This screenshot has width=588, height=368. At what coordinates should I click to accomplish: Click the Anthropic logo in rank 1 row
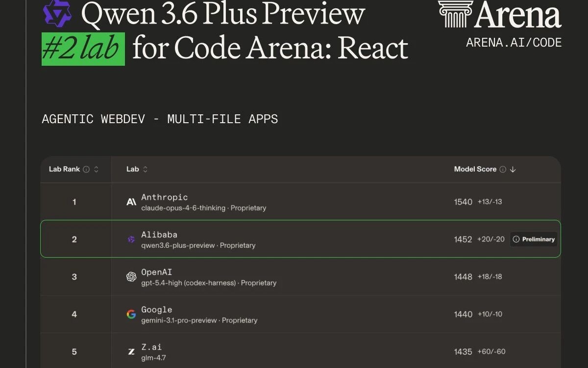[130, 201]
